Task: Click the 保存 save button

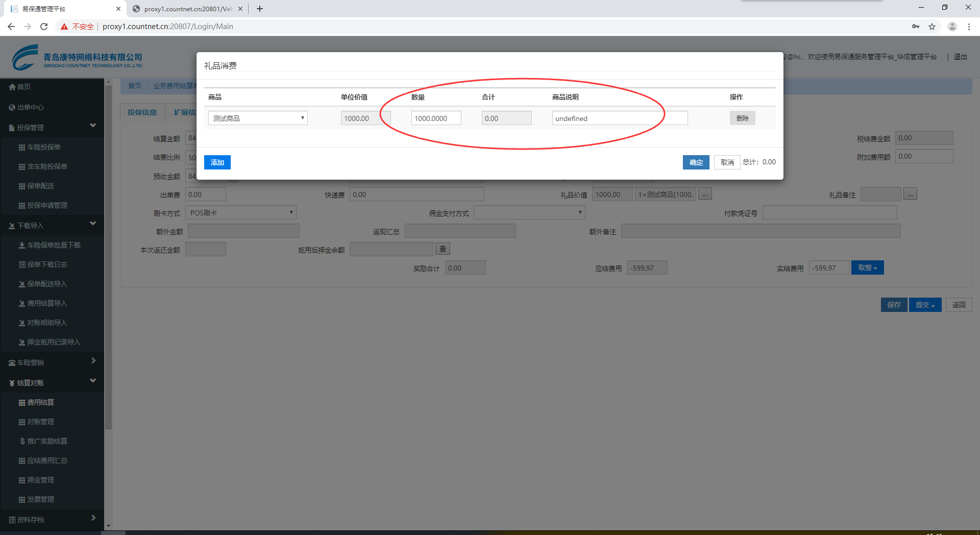Action: (x=894, y=305)
